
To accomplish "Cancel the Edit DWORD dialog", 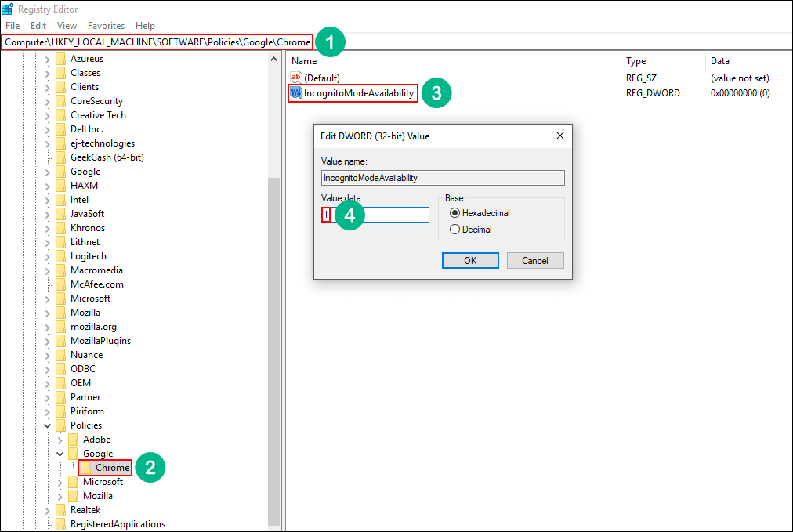I will pyautogui.click(x=535, y=260).
